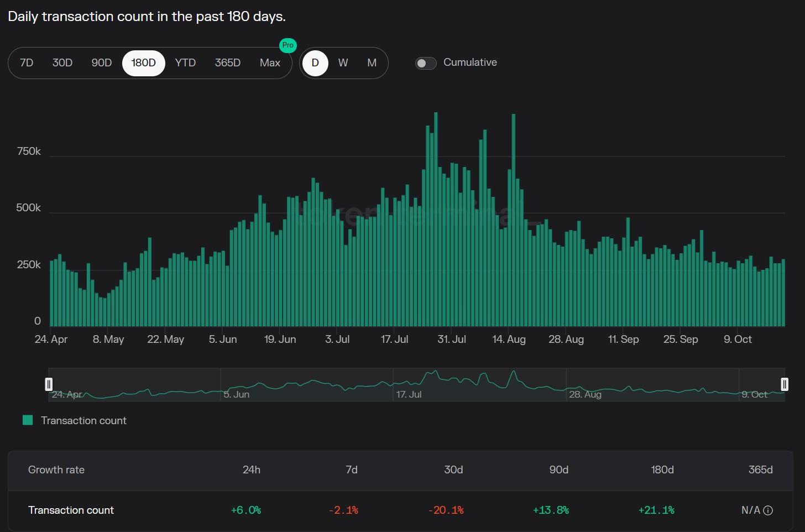This screenshot has height=532, width=805.
Task: Click the 30d growth value -20.1%
Action: [446, 510]
